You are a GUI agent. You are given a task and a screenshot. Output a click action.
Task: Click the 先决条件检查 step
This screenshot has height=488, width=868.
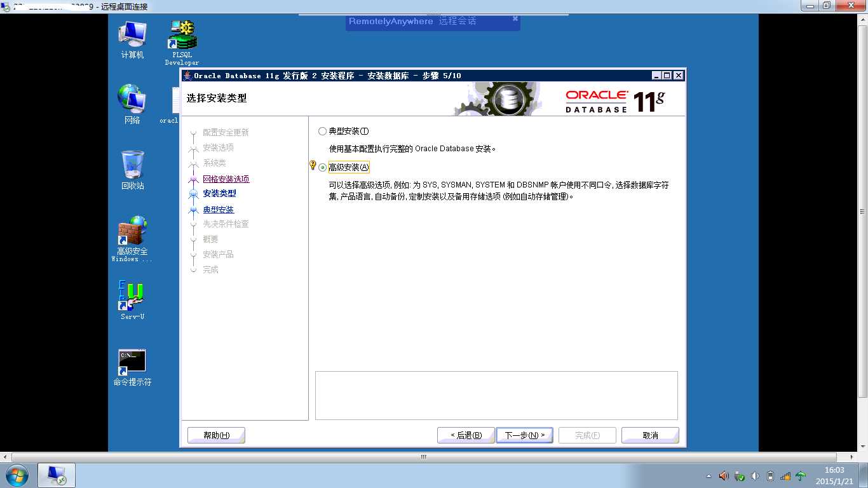coord(226,224)
